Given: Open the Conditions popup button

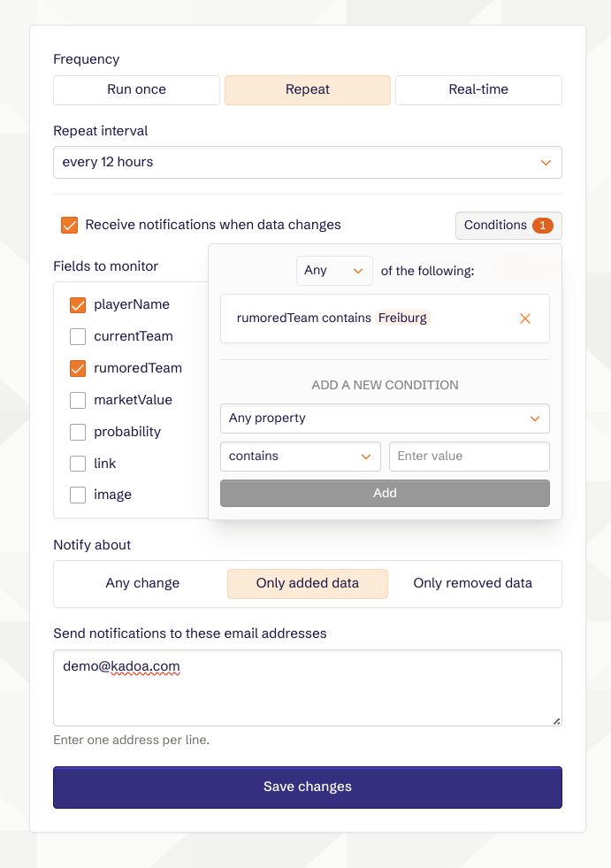Looking at the screenshot, I should click(x=508, y=226).
